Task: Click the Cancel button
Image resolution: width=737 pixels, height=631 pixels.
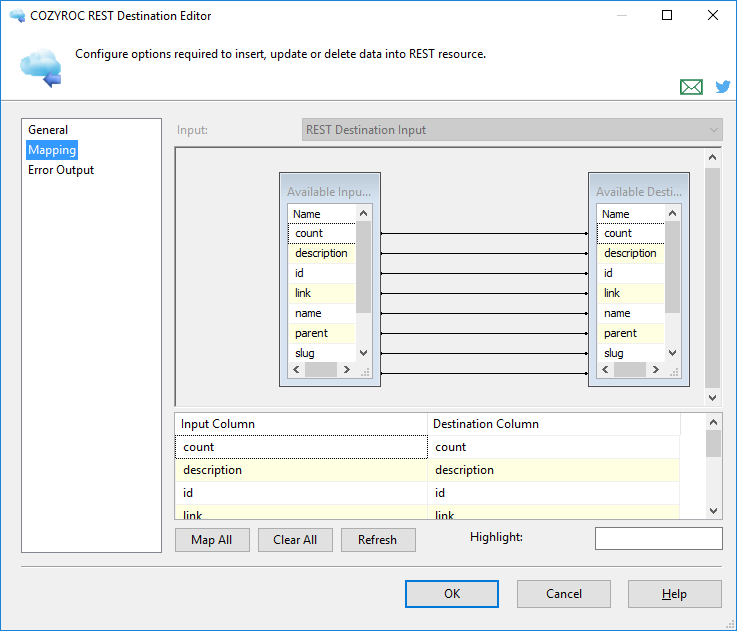Action: pos(564,594)
